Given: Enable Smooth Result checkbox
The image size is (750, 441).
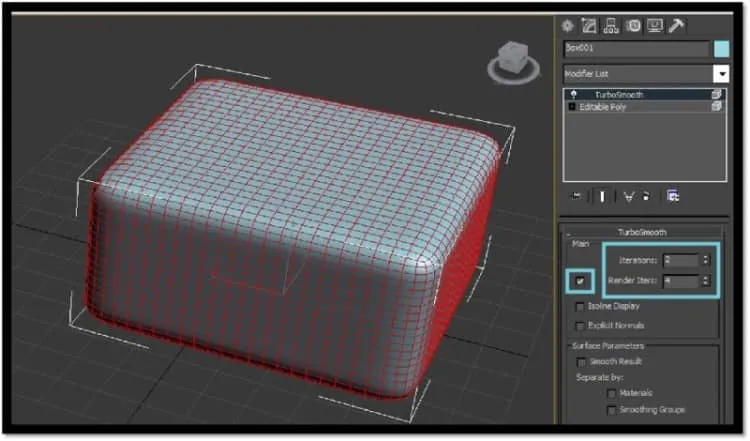Looking at the screenshot, I should click(x=582, y=362).
